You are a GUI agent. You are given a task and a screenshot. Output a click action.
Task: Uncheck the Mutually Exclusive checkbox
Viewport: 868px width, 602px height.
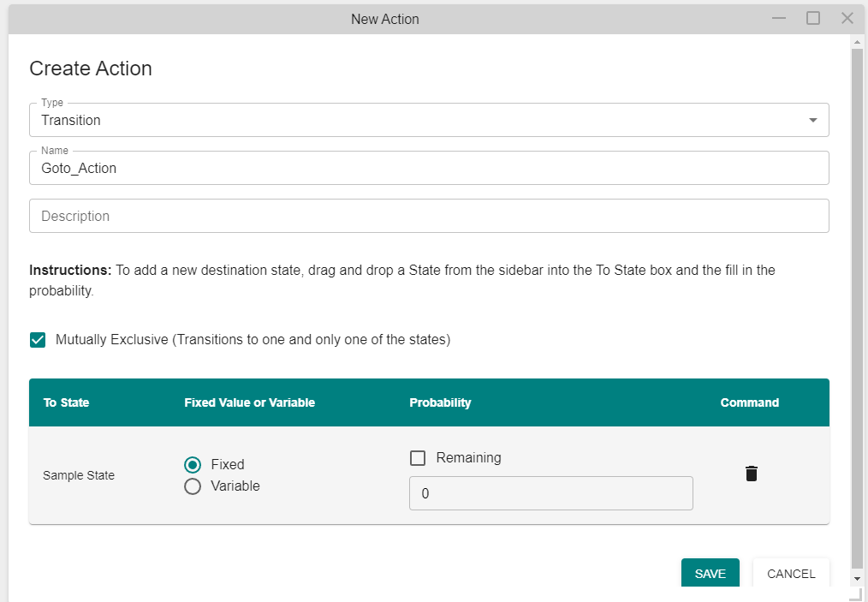pyautogui.click(x=38, y=340)
